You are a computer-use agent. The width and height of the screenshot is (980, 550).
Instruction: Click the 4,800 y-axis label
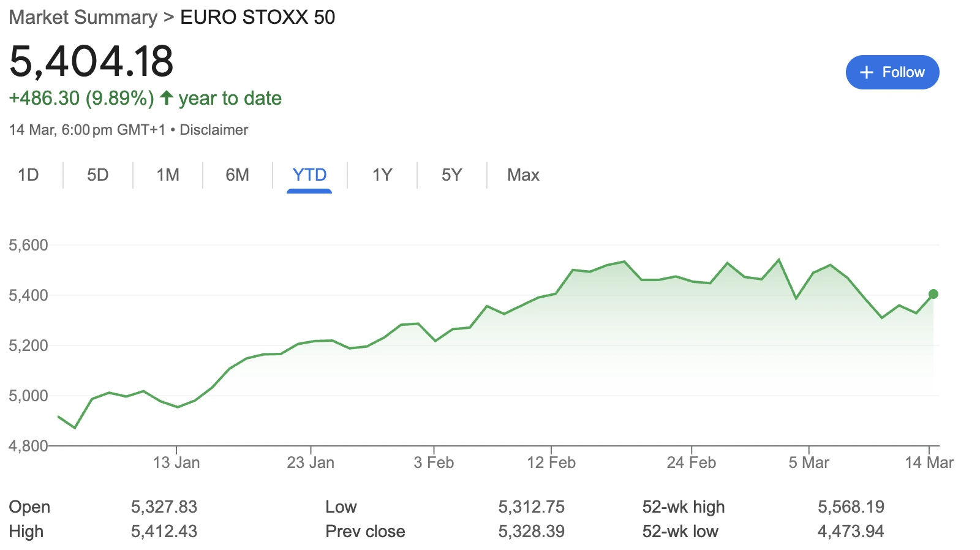pos(28,446)
